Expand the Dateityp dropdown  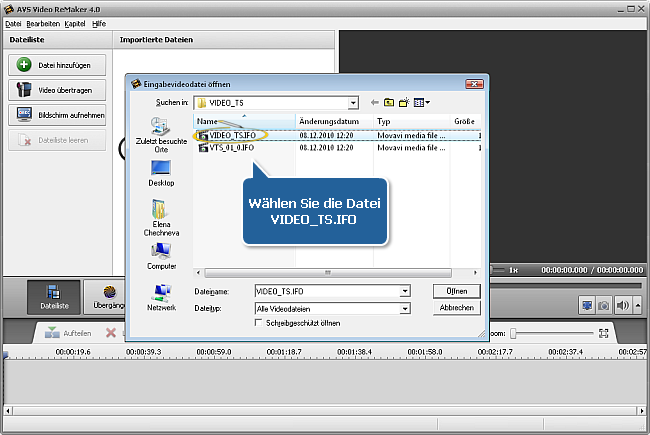coord(405,309)
